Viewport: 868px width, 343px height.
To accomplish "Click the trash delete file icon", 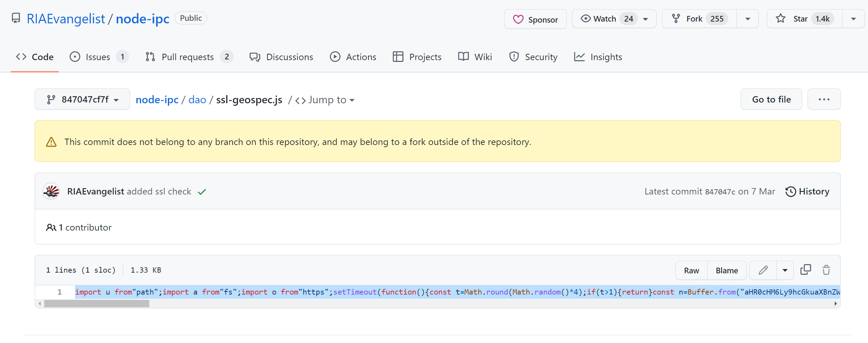I will (826, 270).
